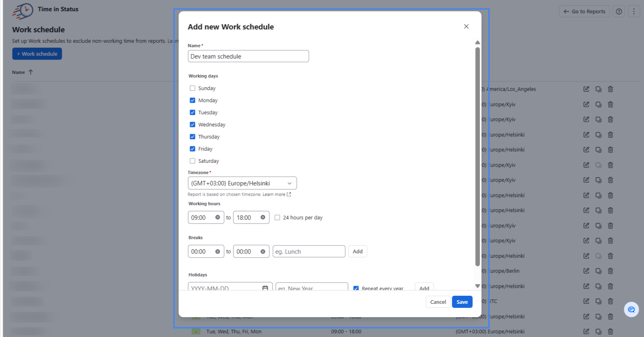Edit the Europe/Berlin schedule row
The width and height of the screenshot is (644, 337).
[x=586, y=271]
